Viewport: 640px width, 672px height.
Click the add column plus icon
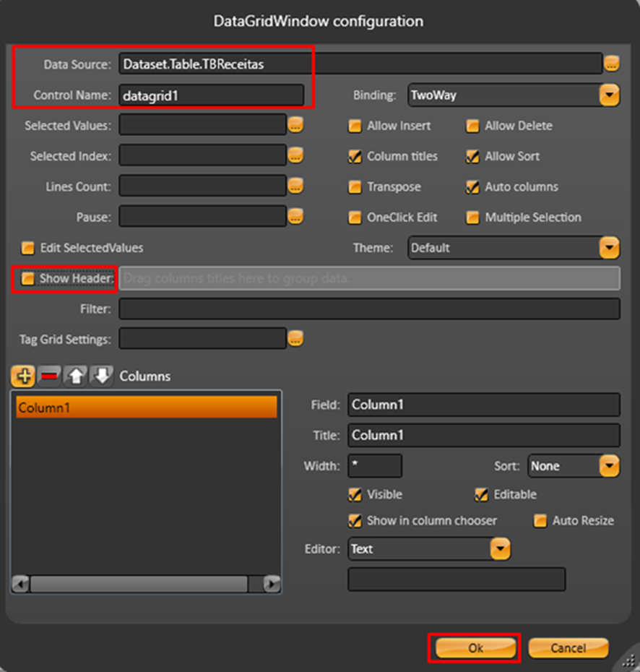click(23, 376)
